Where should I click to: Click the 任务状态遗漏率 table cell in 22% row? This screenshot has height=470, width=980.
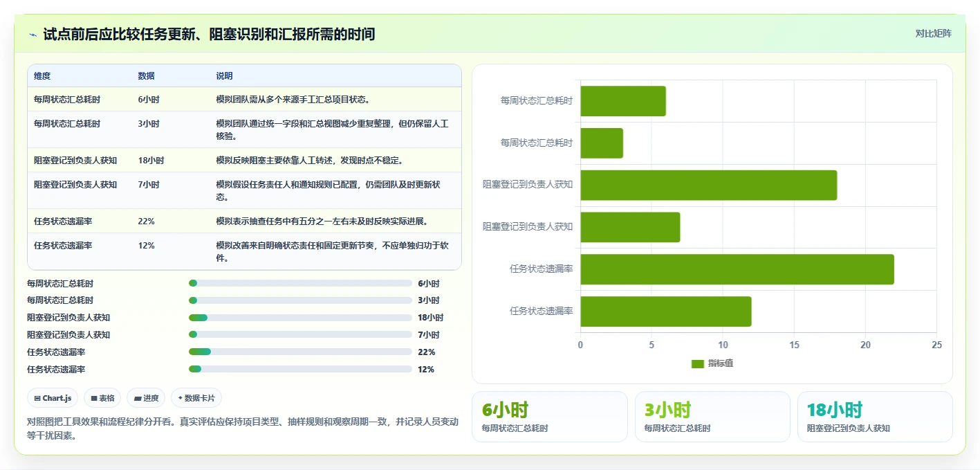click(x=63, y=222)
